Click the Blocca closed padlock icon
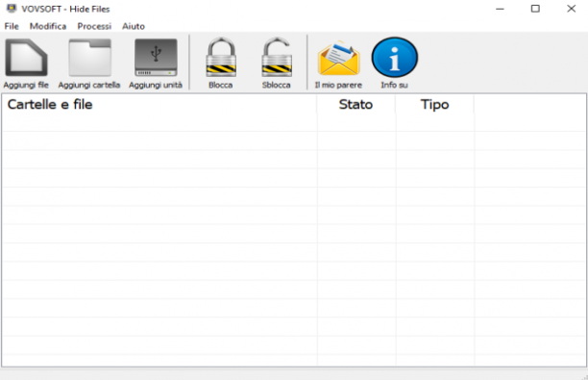The image size is (588, 380). tap(221, 57)
